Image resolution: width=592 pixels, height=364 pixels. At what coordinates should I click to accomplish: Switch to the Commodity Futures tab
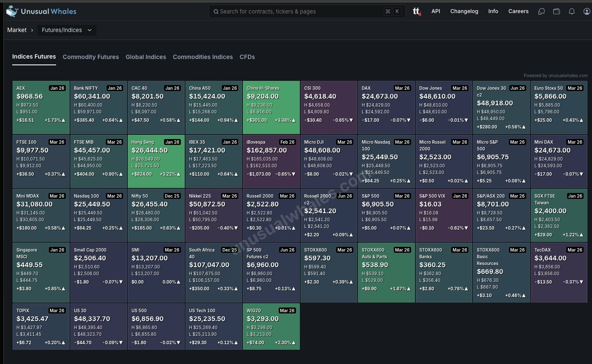[91, 57]
